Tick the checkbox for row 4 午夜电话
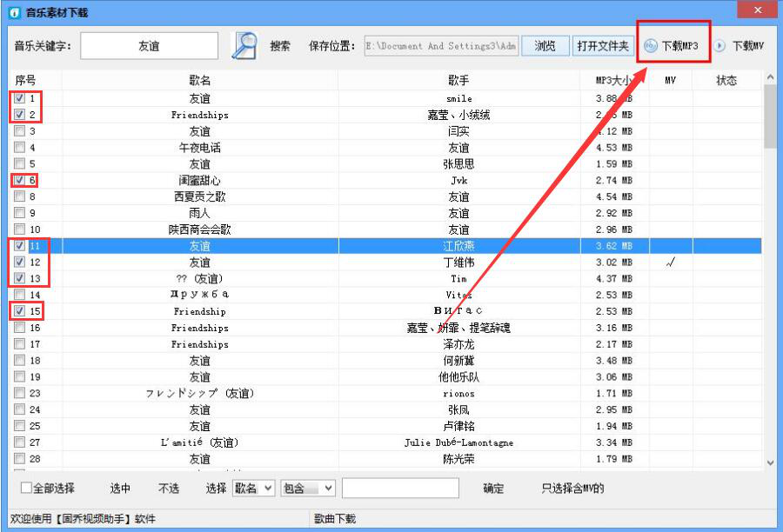The height and width of the screenshot is (532, 783). point(19,147)
